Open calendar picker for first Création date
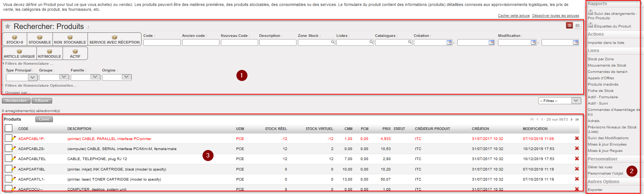Image resolution: width=644 pixels, height=194 pixels. 449,42
